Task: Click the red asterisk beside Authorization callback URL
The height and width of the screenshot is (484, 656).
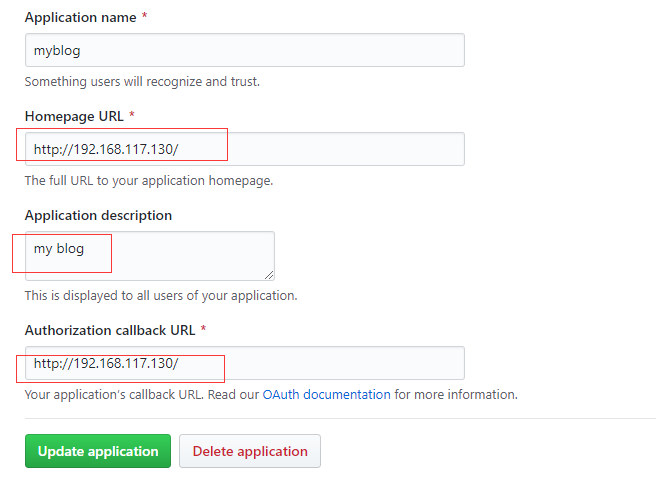Action: 203,328
